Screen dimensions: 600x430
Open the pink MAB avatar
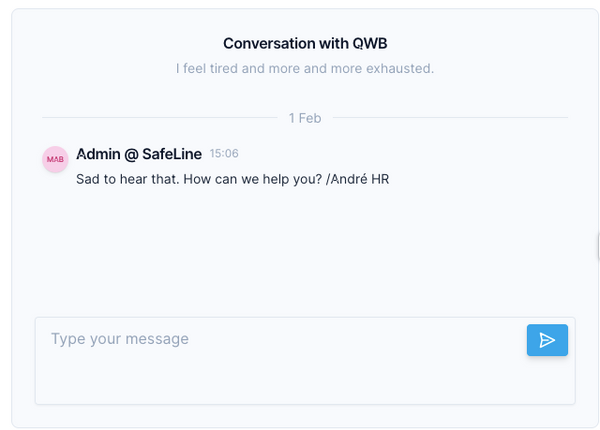[x=55, y=159]
